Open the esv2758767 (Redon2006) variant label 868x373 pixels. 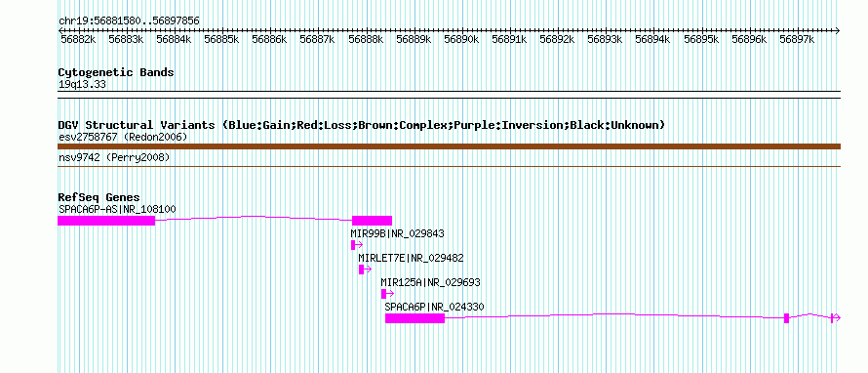click(x=123, y=137)
